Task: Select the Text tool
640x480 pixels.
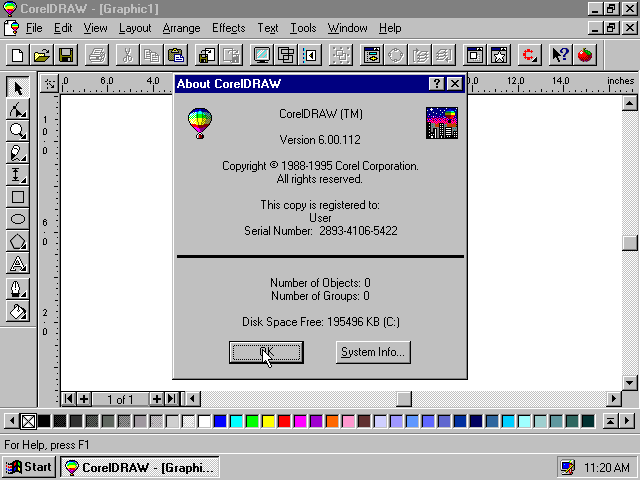Action: tap(18, 263)
